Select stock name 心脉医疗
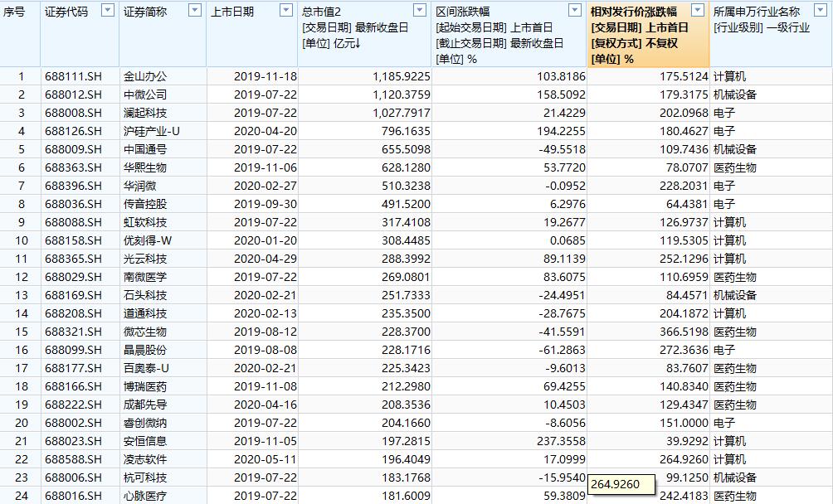Viewport: 833px width, 504px height. (x=145, y=496)
